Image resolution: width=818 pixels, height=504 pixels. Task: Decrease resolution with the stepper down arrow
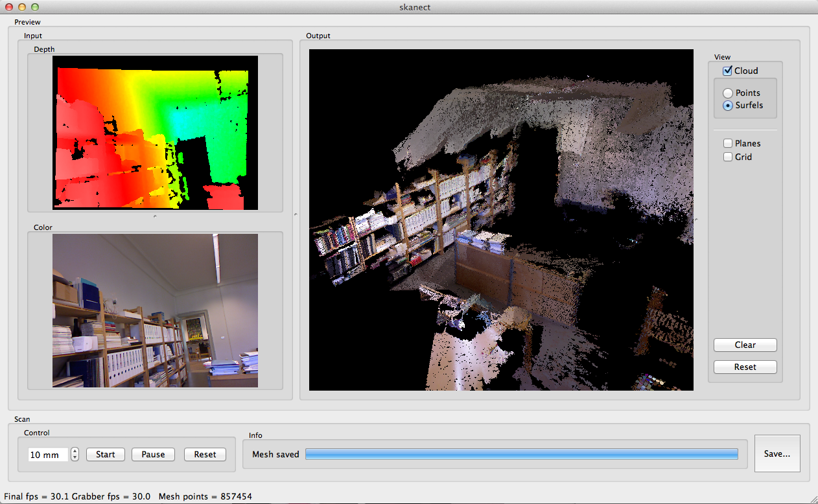coord(75,458)
